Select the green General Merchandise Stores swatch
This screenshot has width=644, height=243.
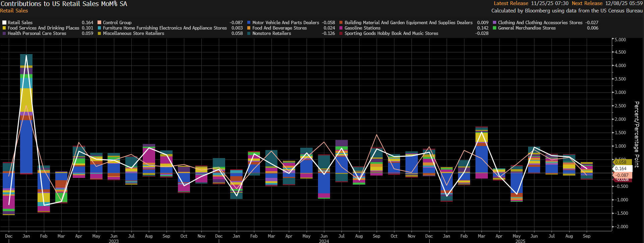[494, 28]
